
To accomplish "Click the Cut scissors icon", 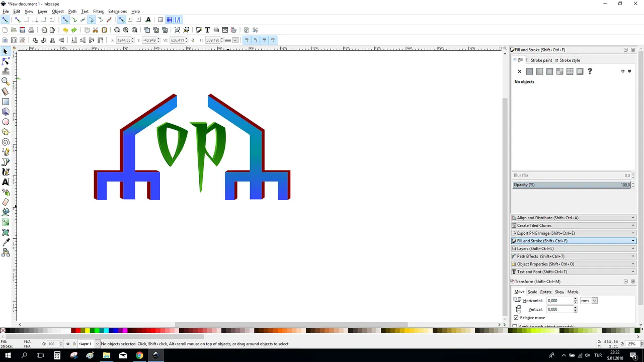I will pos(96,30).
